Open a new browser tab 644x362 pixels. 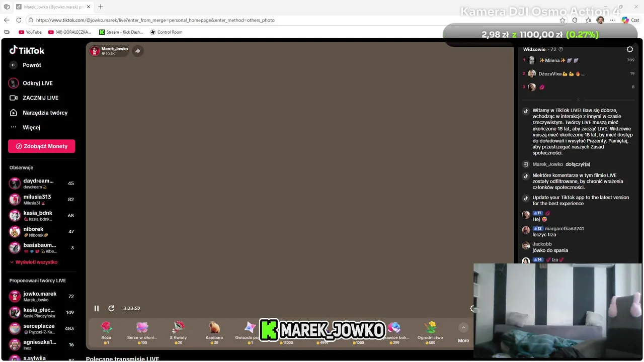tap(101, 7)
